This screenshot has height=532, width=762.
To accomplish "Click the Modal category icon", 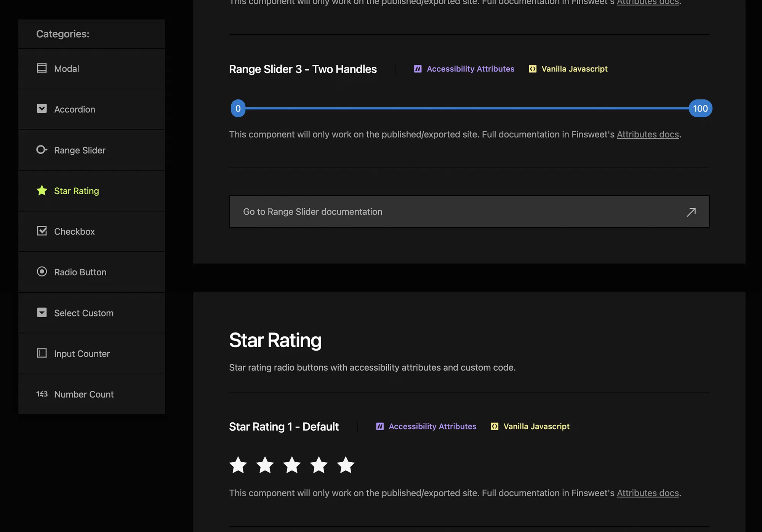I will (42, 68).
